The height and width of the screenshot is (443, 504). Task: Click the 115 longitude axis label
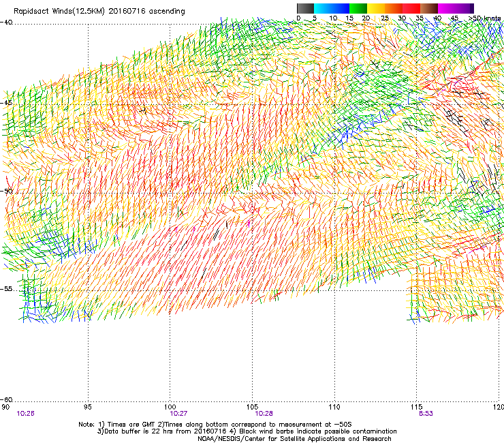pos(417,407)
